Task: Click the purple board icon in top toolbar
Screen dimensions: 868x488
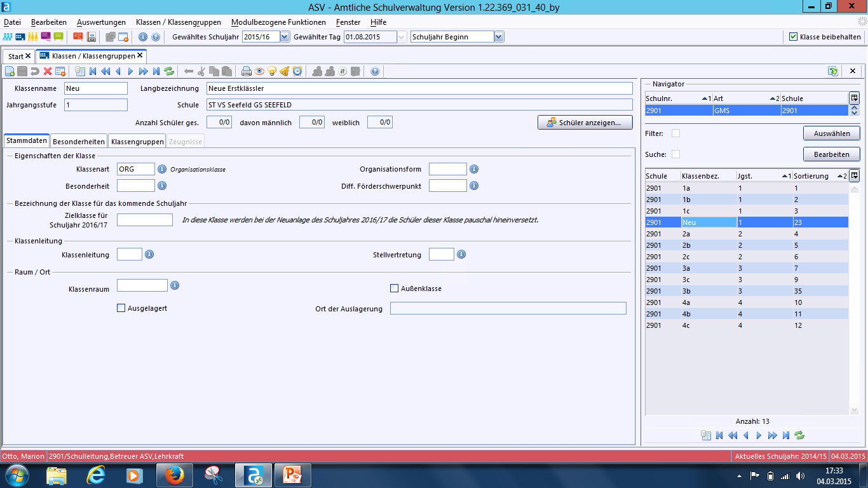Action: pos(46,37)
